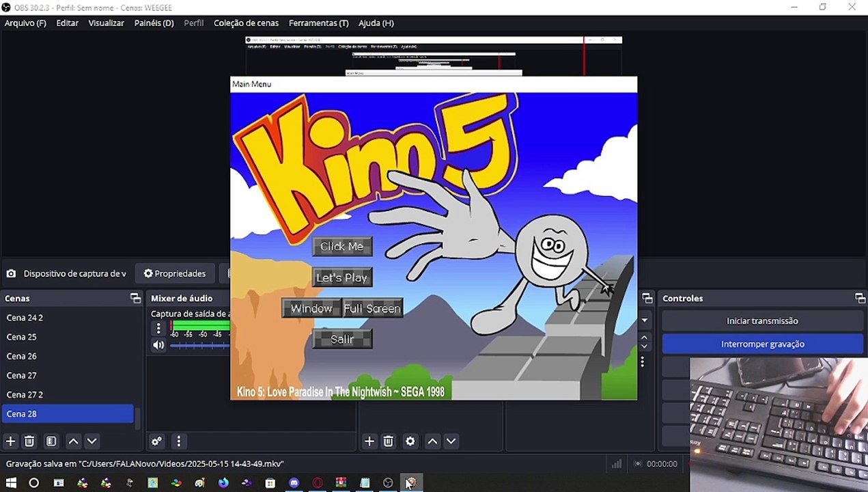This screenshot has height=492, width=868.
Task: Open Windows Start menu
Action: [x=11, y=483]
